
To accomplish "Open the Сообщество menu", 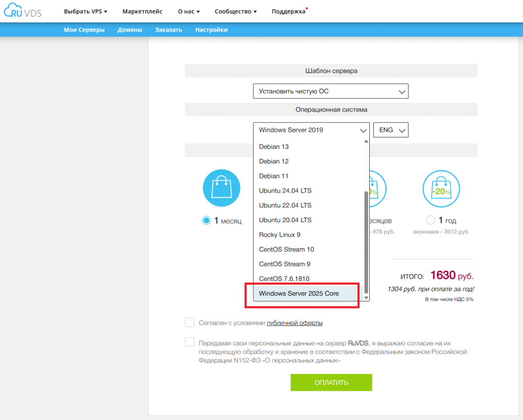I will [x=235, y=11].
